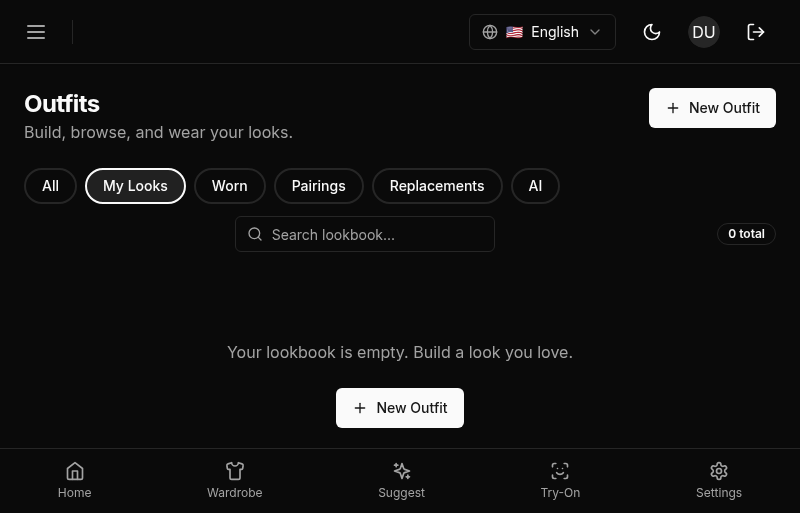Go to Home in bottom navigation

tap(74, 480)
